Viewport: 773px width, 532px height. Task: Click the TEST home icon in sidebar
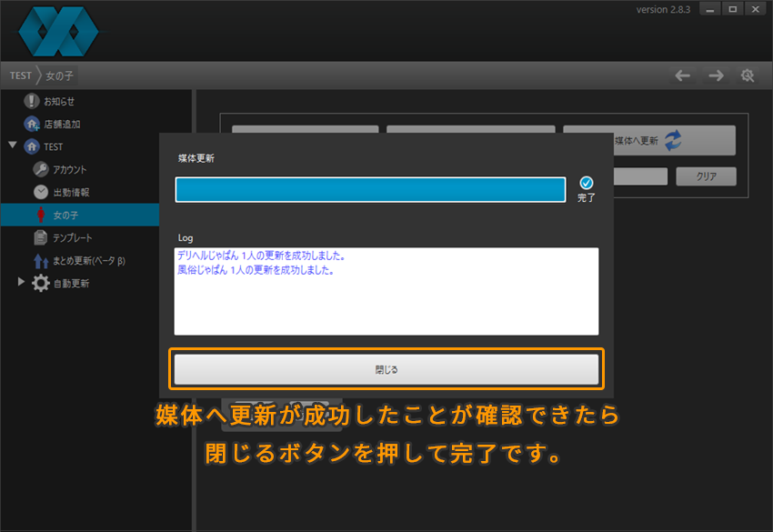[x=32, y=146]
